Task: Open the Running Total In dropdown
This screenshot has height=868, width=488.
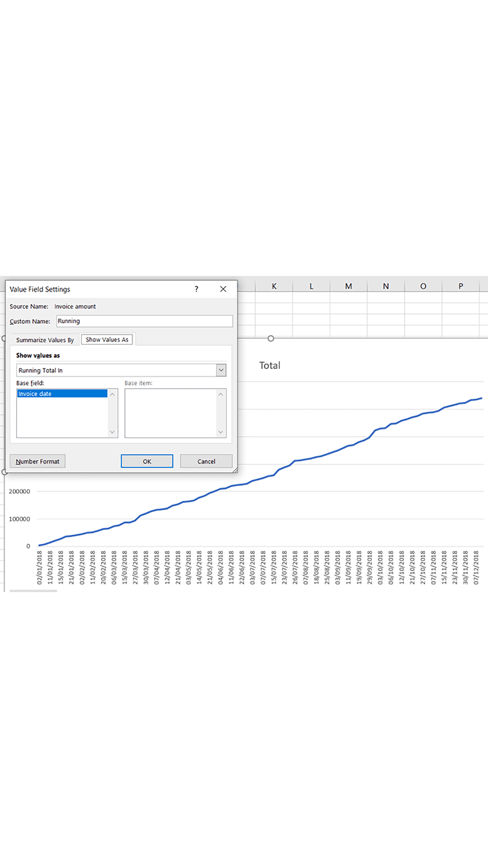Action: click(x=221, y=370)
